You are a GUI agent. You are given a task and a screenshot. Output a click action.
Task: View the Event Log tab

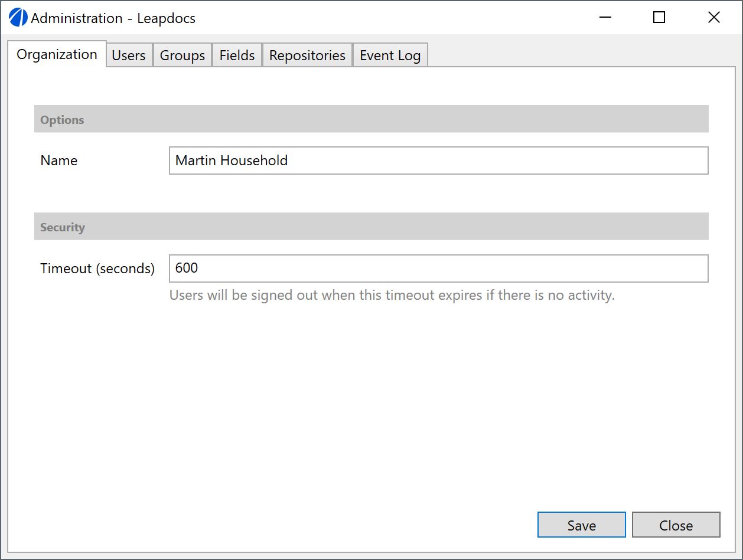click(x=390, y=55)
